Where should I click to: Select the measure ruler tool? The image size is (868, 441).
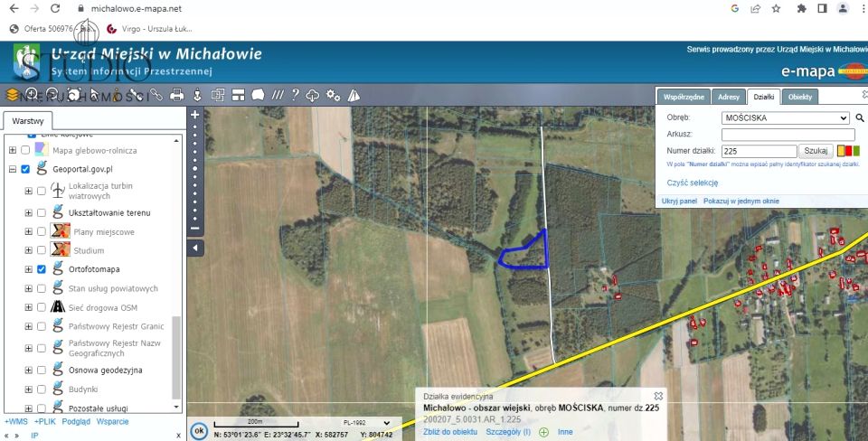click(136, 95)
